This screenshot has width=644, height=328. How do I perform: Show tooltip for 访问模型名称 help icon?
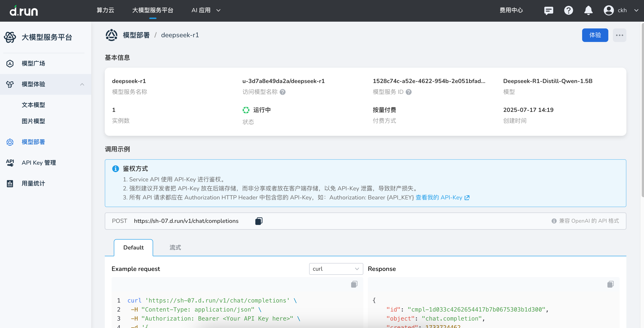tap(282, 92)
